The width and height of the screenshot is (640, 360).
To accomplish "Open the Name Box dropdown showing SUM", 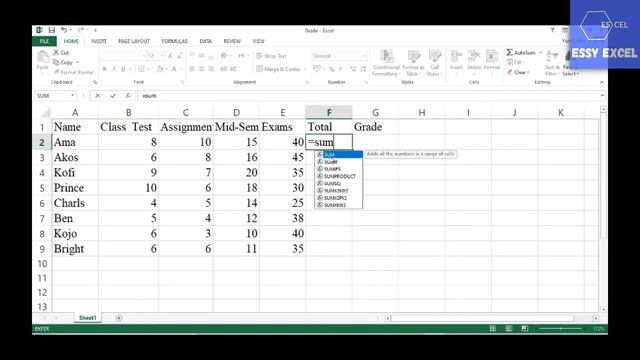I will click(73, 96).
